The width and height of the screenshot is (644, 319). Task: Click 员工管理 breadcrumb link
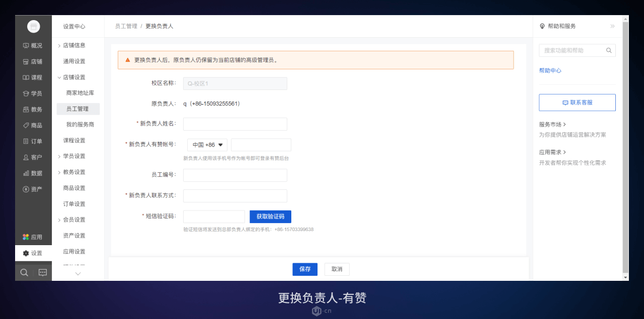tap(126, 26)
